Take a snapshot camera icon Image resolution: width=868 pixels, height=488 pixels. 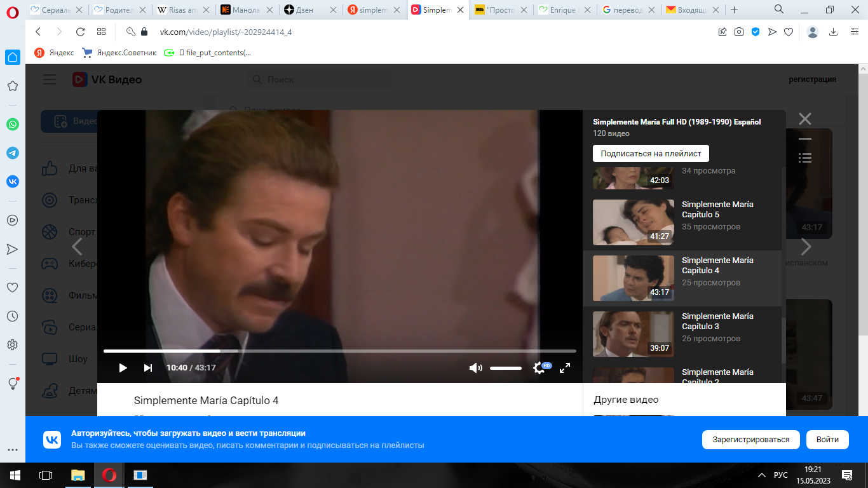739,32
